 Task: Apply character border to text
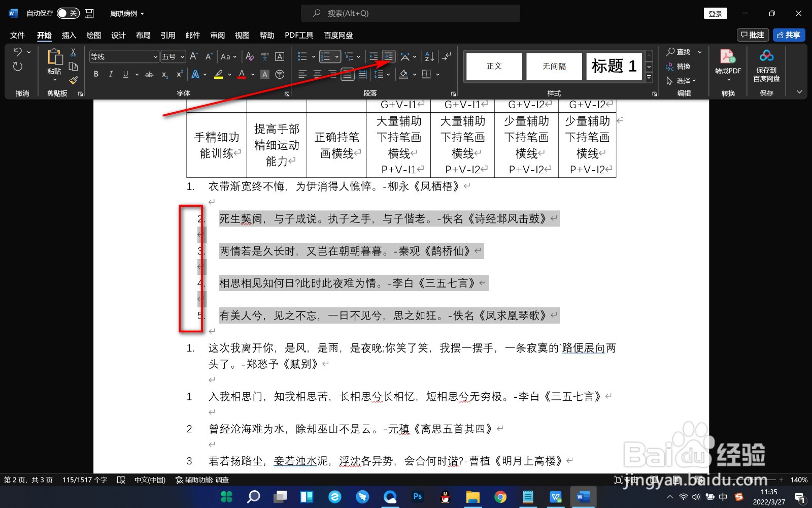point(280,56)
